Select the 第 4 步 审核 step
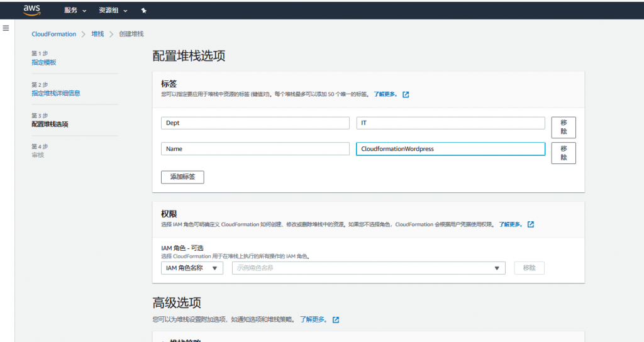Screen dimensions: 644x342 coord(38,155)
